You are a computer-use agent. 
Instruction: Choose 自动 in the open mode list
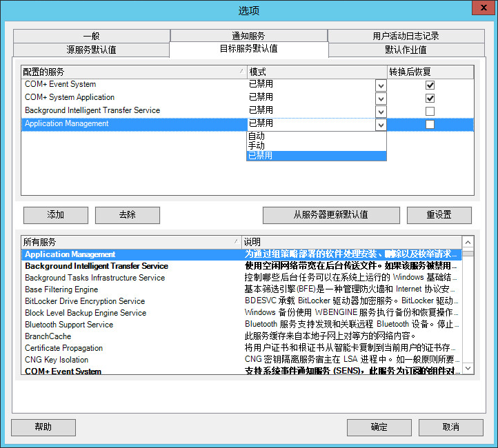click(x=257, y=136)
